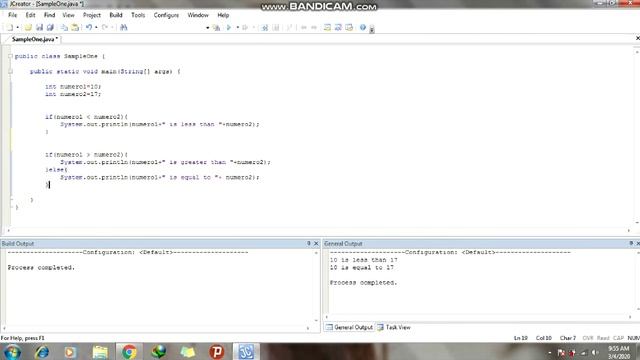The width and height of the screenshot is (640, 360).
Task: Open the Tools menu
Action: 138,15
